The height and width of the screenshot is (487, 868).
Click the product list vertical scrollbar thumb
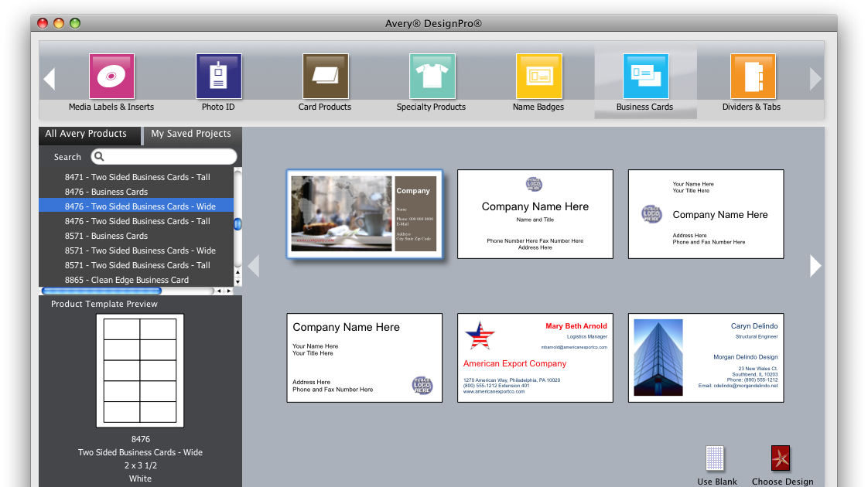click(x=238, y=224)
